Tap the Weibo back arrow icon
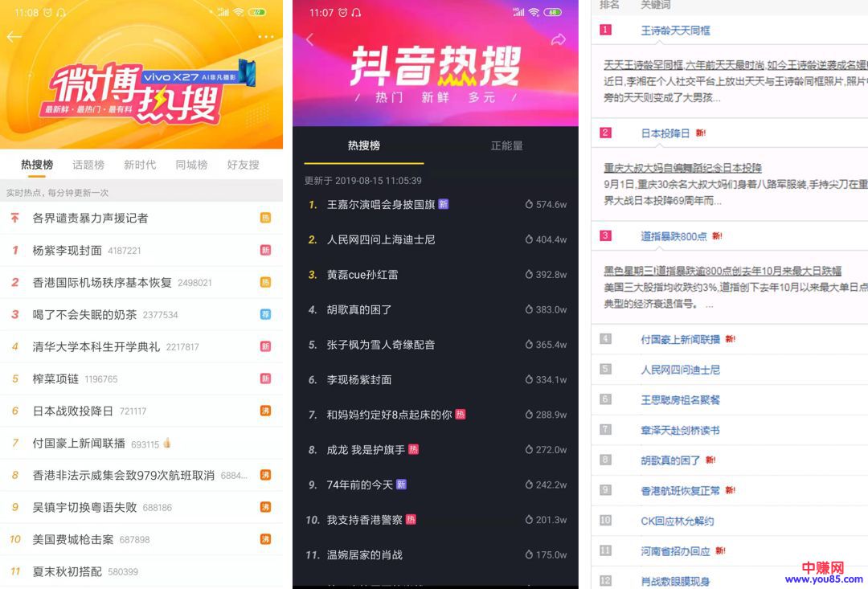The height and width of the screenshot is (589, 868). click(x=14, y=37)
